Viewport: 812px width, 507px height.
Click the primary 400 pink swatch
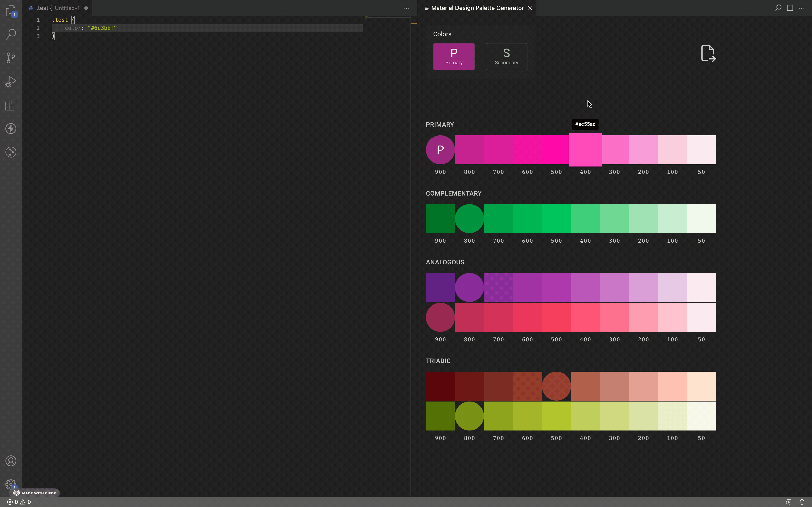coord(585,150)
